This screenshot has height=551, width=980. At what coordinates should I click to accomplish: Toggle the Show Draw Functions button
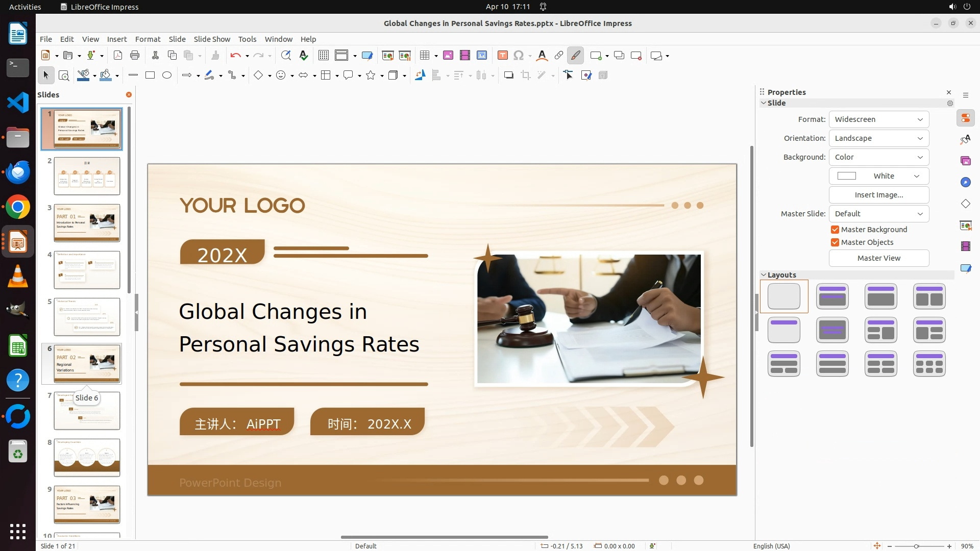575,56
